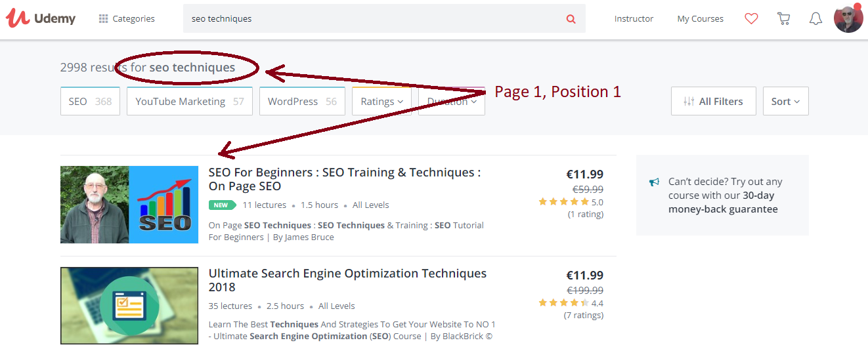Toggle the WordPress topic filter
868x349 pixels.
(x=302, y=102)
